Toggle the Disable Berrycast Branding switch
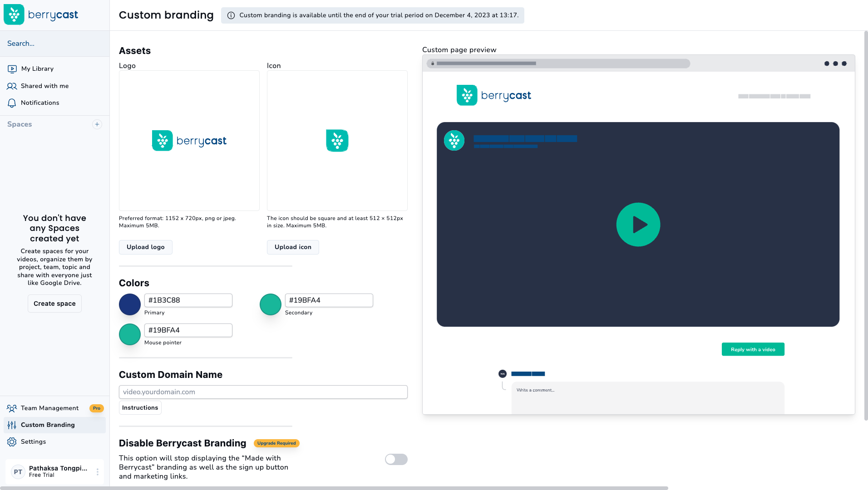Image resolution: width=868 pixels, height=490 pixels. click(396, 459)
